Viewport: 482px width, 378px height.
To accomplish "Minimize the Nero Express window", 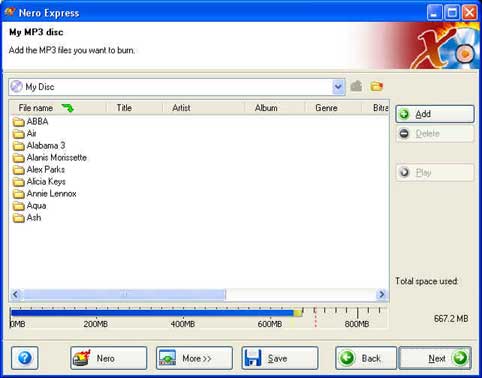I will click(x=434, y=13).
